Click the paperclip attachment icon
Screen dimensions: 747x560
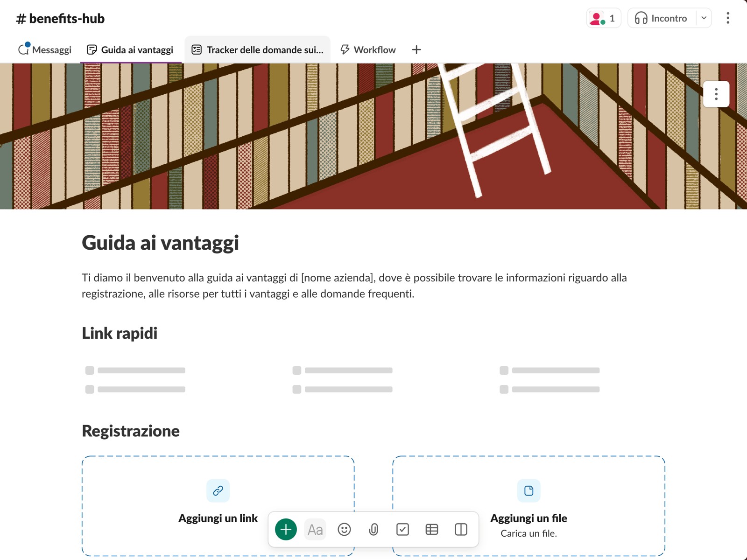(373, 529)
